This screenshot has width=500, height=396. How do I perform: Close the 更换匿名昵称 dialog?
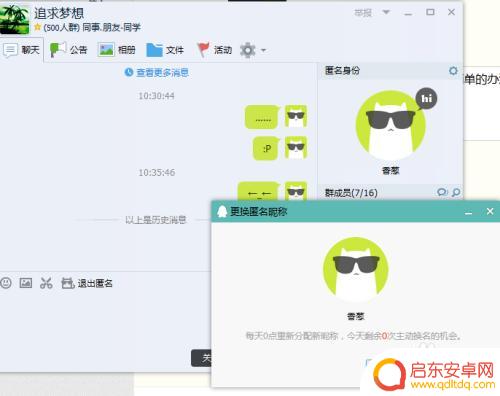pos(490,211)
